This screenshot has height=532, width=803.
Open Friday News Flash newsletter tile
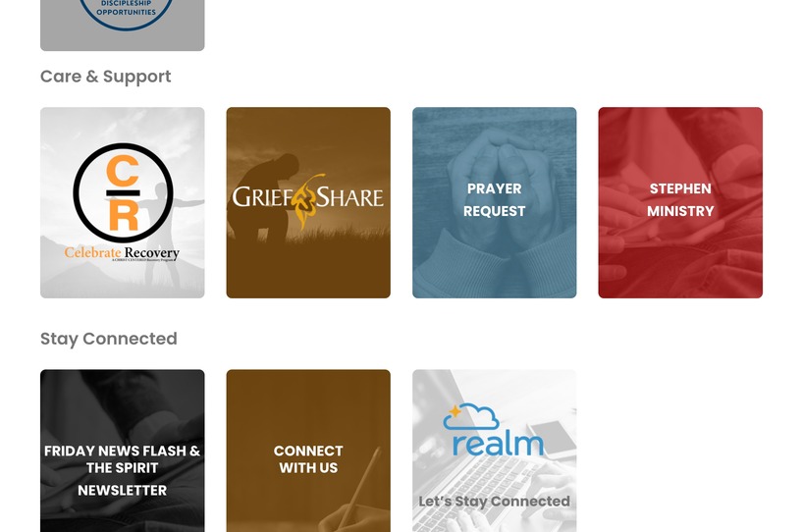[123, 451]
